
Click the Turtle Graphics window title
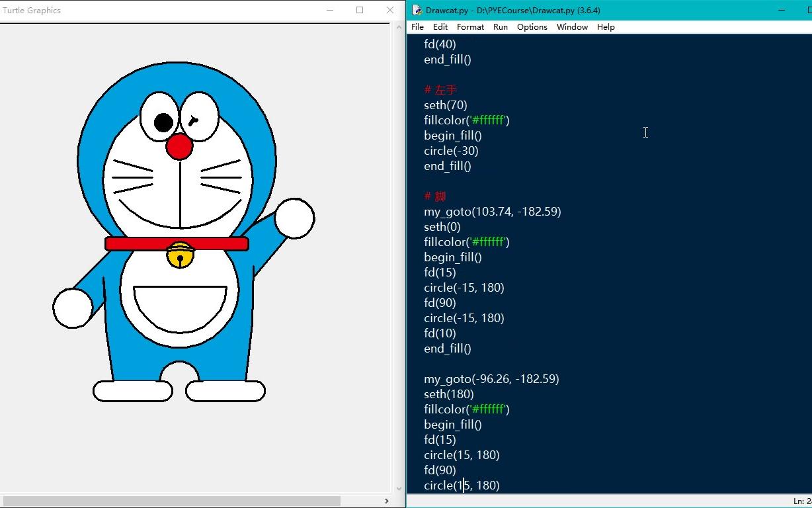pos(32,11)
